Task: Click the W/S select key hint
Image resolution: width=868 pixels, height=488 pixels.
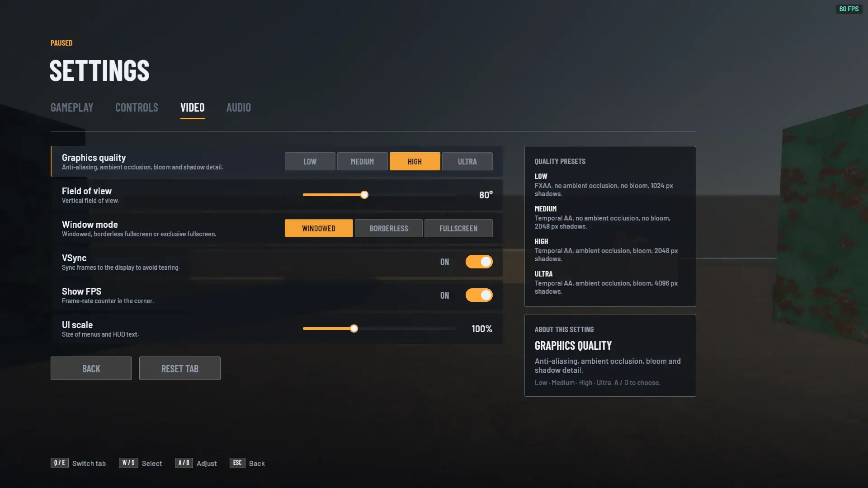Action: point(128,463)
